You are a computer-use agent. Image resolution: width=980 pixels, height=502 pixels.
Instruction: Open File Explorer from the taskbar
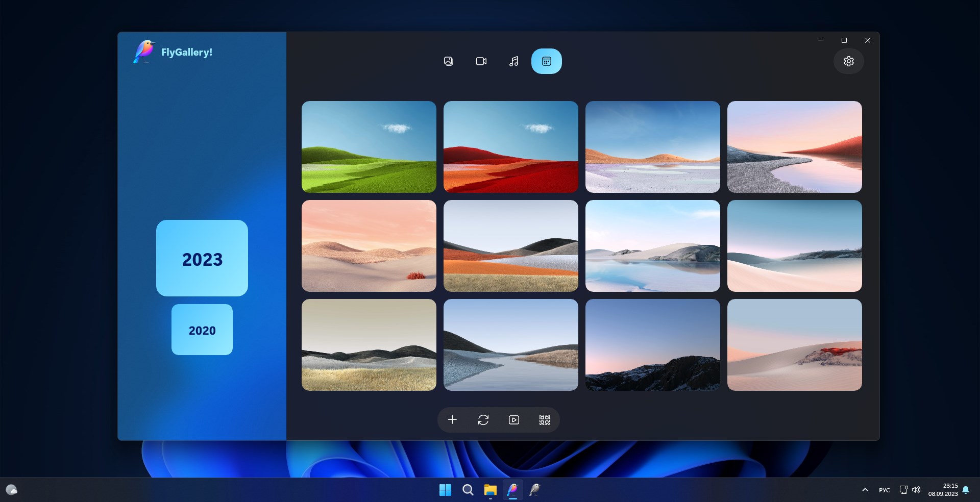point(490,490)
